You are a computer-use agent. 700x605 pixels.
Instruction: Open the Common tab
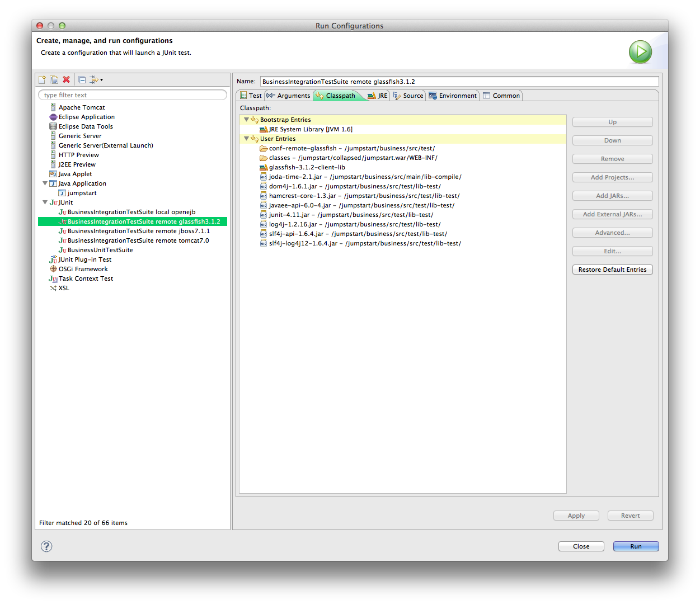(x=501, y=96)
